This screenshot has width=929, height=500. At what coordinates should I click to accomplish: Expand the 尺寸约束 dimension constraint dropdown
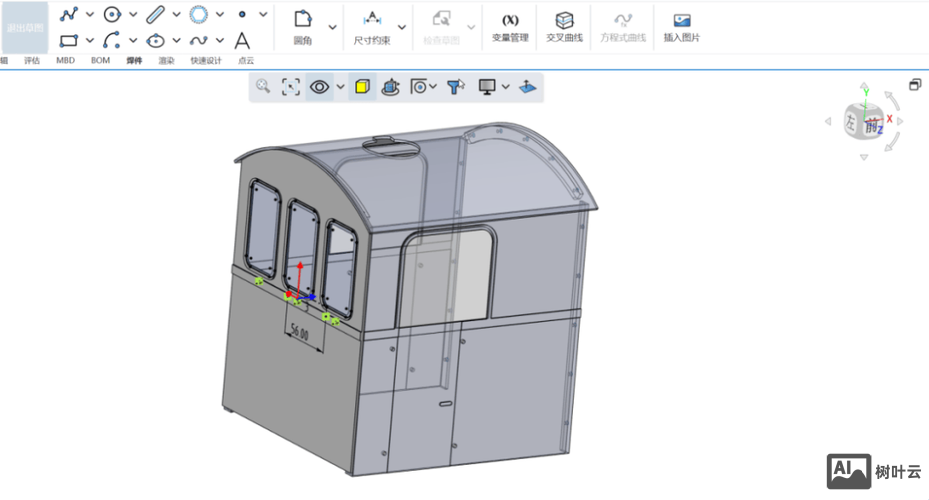pos(402,27)
